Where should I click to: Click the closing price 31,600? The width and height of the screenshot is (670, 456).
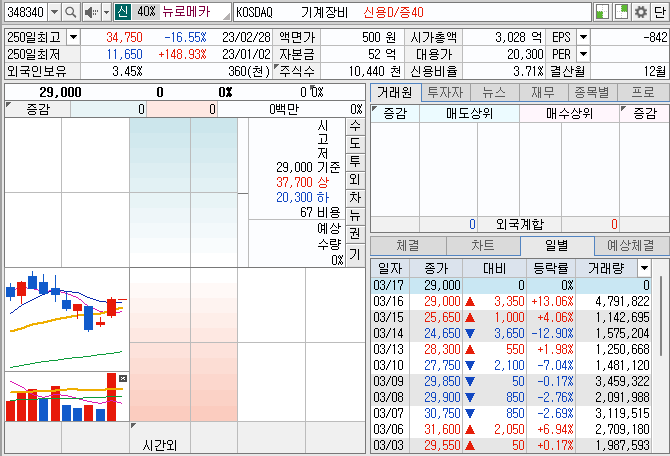[442, 430]
